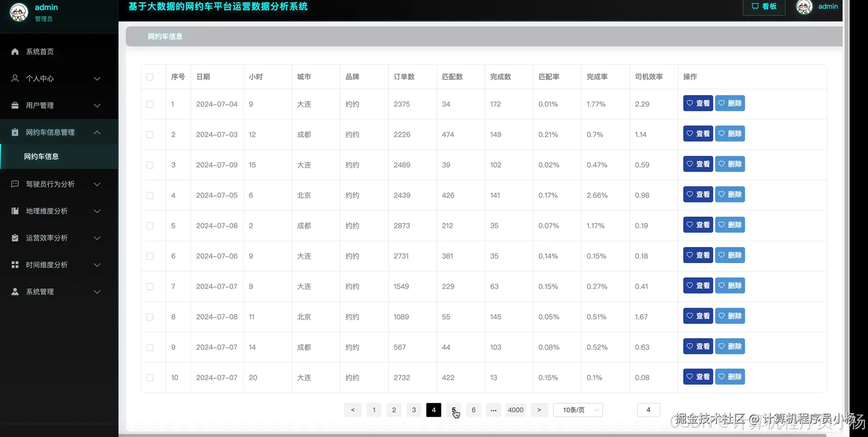Check the checkbox for row 9 with 567 orders
Image resolution: width=868 pixels, height=437 pixels.
[x=150, y=347]
